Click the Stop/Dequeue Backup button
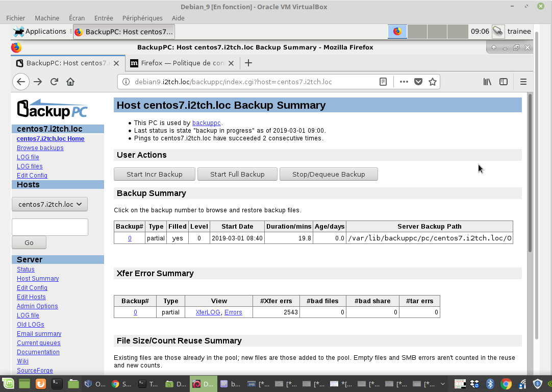Image resolution: width=552 pixels, height=392 pixels. coord(329,174)
